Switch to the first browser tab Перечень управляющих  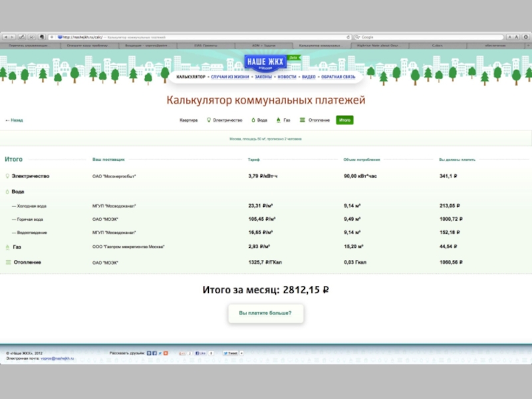pyautogui.click(x=31, y=45)
